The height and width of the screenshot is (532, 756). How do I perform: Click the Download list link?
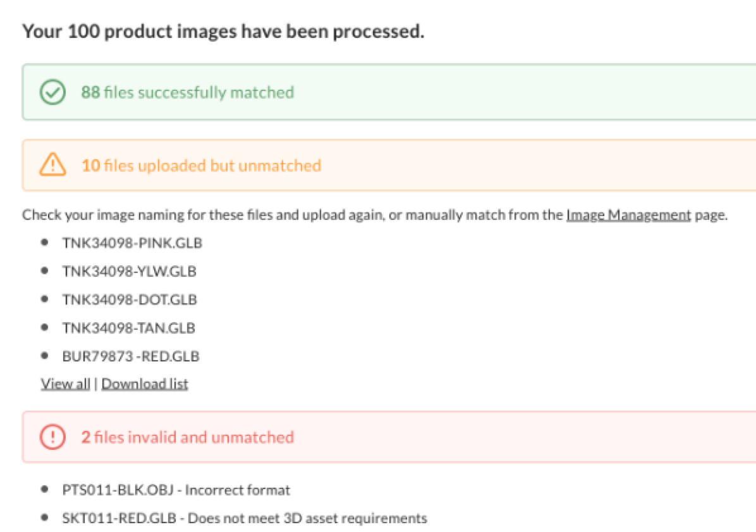click(x=145, y=384)
